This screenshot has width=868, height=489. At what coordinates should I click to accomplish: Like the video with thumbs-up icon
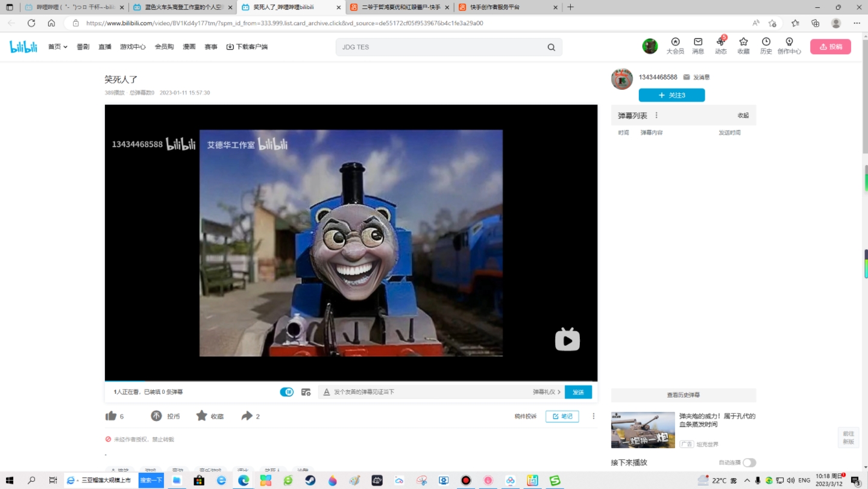click(111, 416)
